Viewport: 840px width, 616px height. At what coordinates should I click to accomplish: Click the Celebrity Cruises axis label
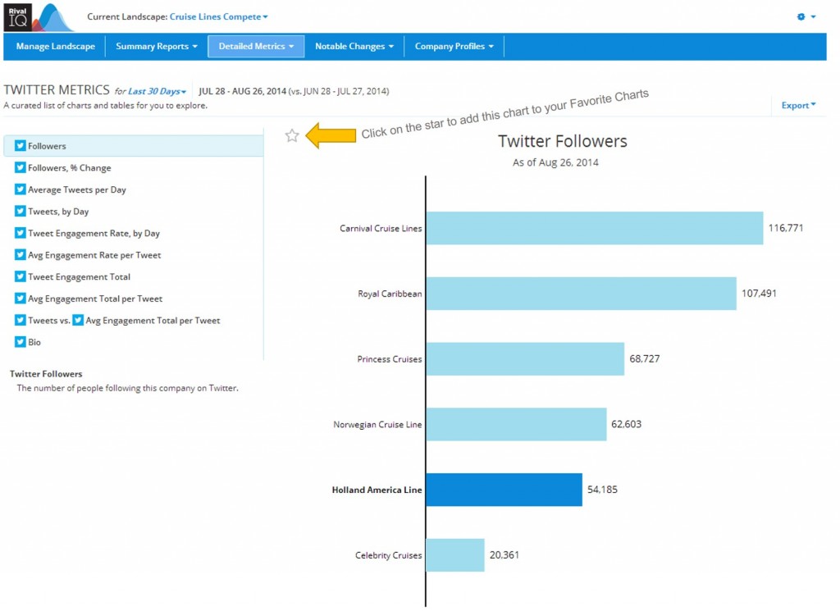[x=388, y=555]
